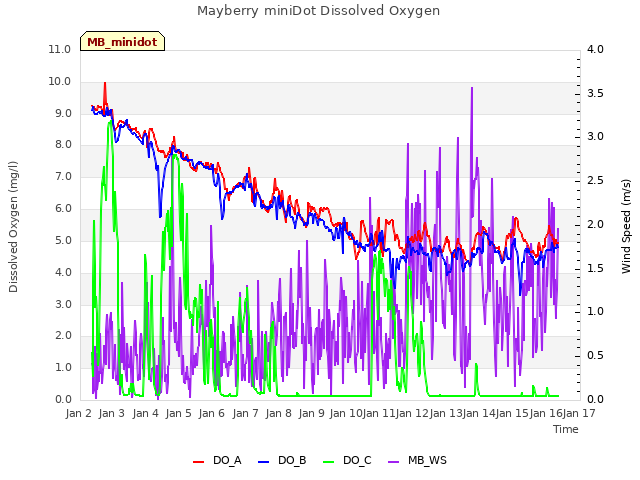Toggle DO_B legend entry
This screenshot has width=640, height=480.
click(282, 461)
